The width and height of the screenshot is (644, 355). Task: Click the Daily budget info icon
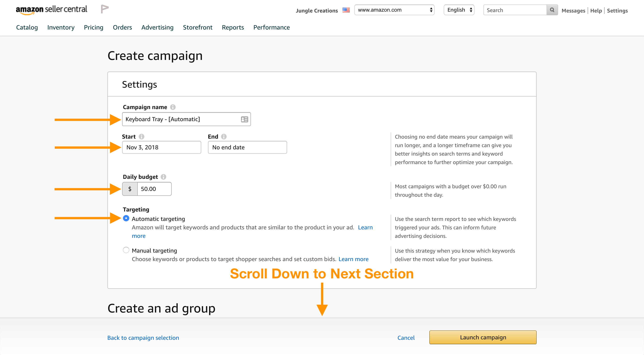pyautogui.click(x=163, y=177)
